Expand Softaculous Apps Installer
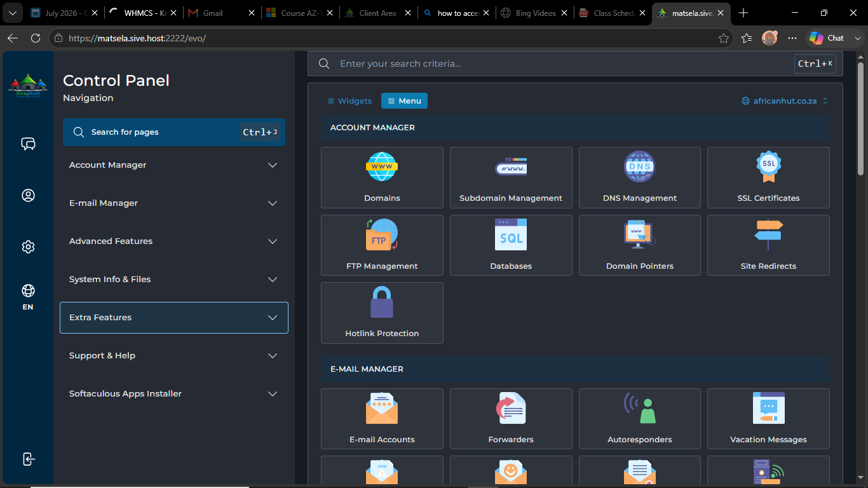Image resolution: width=868 pixels, height=488 pixels. pyautogui.click(x=174, y=394)
